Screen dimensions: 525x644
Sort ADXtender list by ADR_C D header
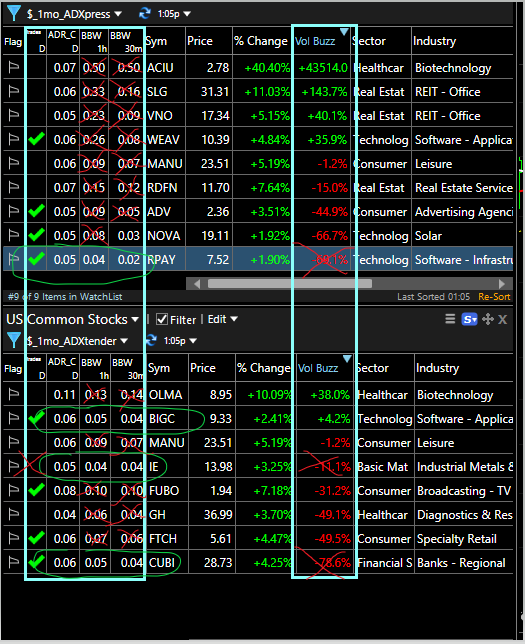coord(63,368)
